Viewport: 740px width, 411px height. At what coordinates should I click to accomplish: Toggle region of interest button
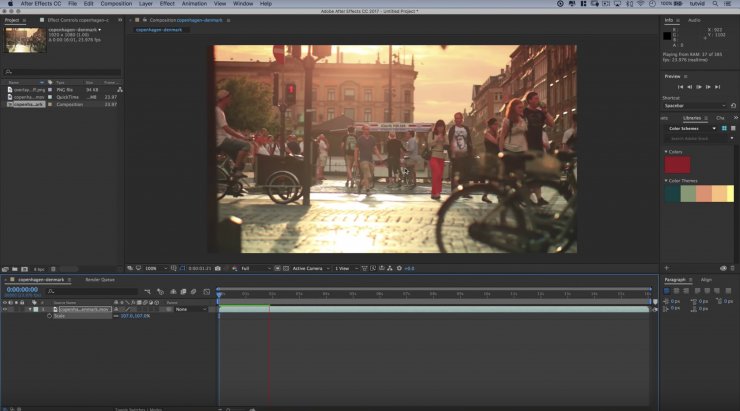pyautogui.click(x=278, y=268)
